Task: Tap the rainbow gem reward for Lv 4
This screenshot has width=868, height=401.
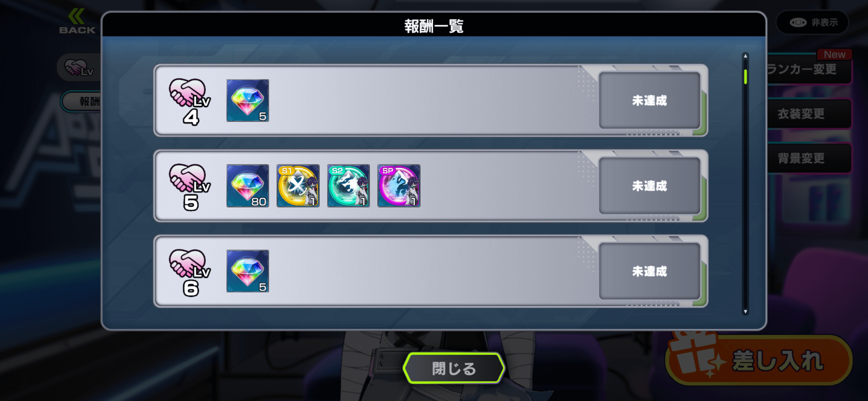Action: click(248, 101)
